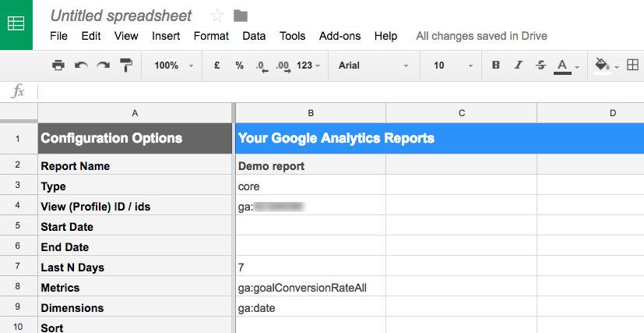The width and height of the screenshot is (644, 333).
Task: Redo the last action
Action: tap(103, 66)
